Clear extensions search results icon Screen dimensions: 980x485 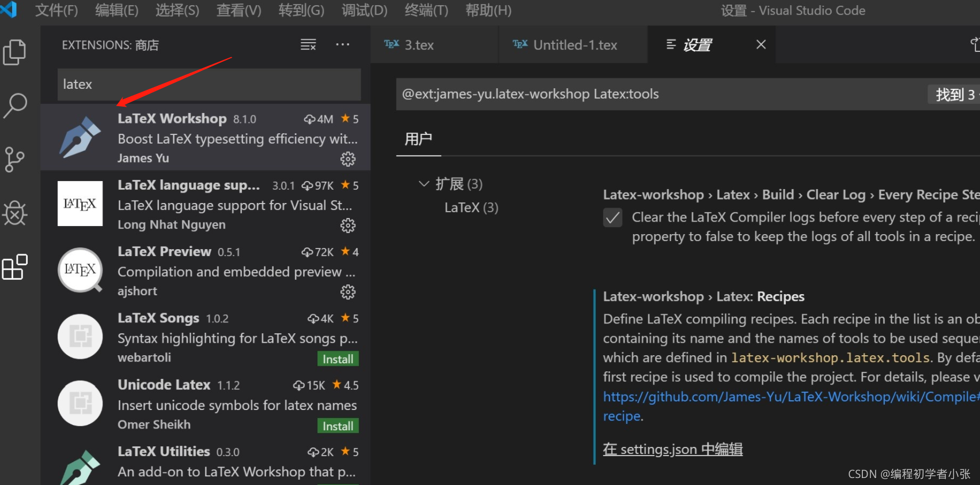(x=308, y=44)
